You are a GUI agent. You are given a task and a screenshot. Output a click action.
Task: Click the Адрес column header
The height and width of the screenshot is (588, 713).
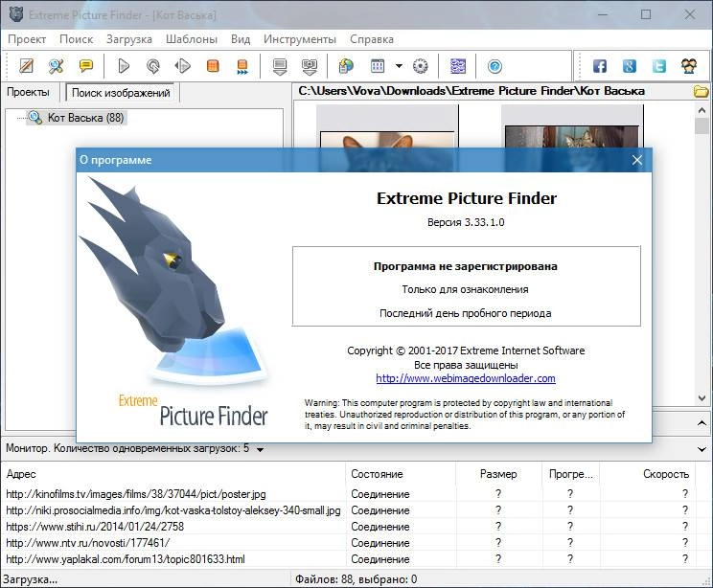[173, 474]
